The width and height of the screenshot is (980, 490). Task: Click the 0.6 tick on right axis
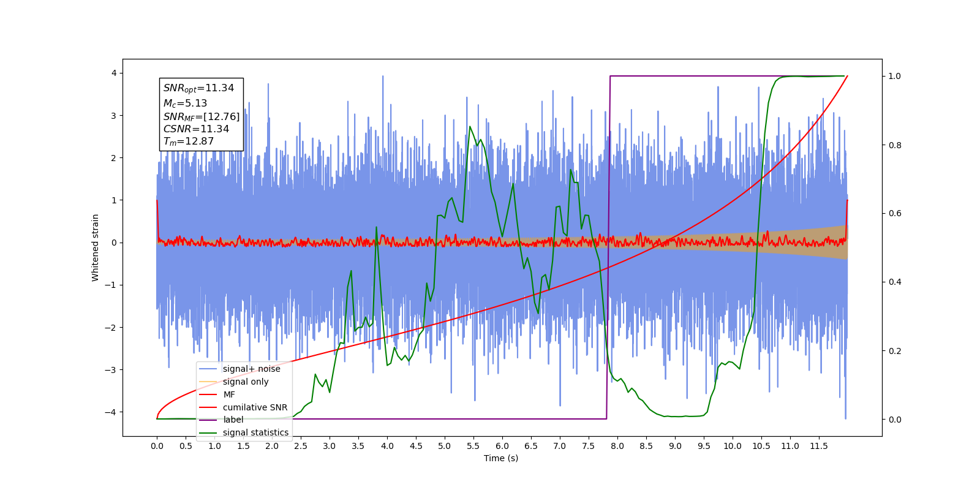pos(895,214)
